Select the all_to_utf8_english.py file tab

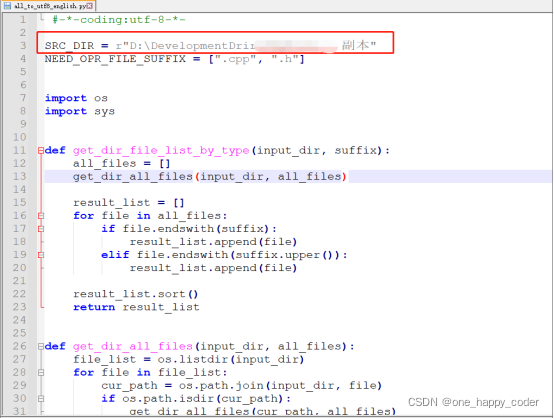[48, 6]
